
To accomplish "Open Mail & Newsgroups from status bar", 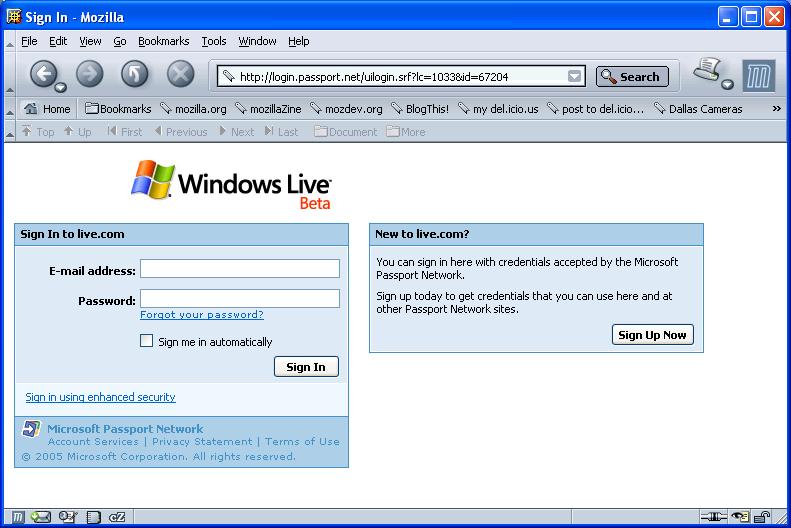I will [41, 517].
